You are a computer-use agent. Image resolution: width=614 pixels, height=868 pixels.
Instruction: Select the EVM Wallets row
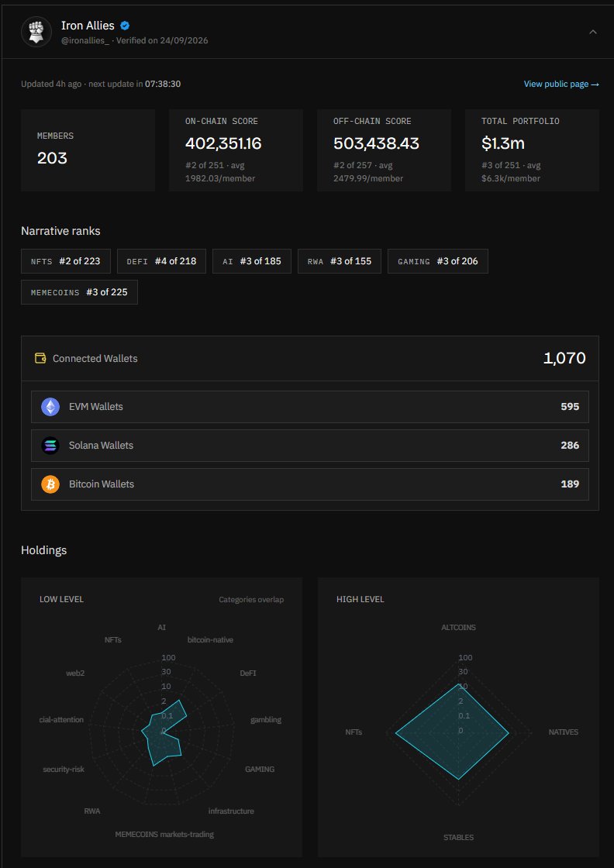[310, 407]
